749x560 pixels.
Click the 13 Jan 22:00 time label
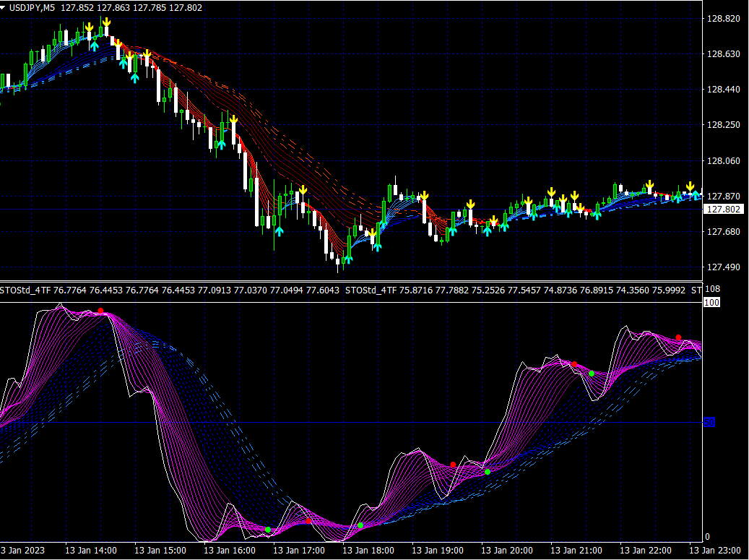coord(646,551)
